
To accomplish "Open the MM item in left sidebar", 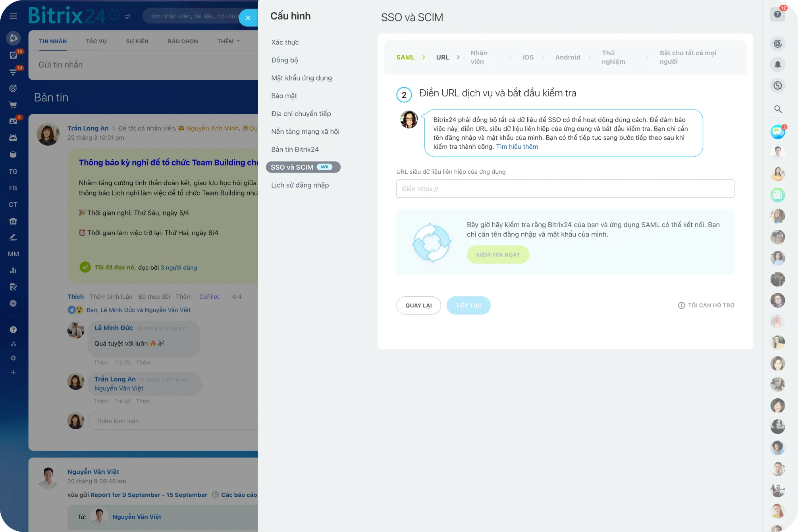I will point(13,254).
